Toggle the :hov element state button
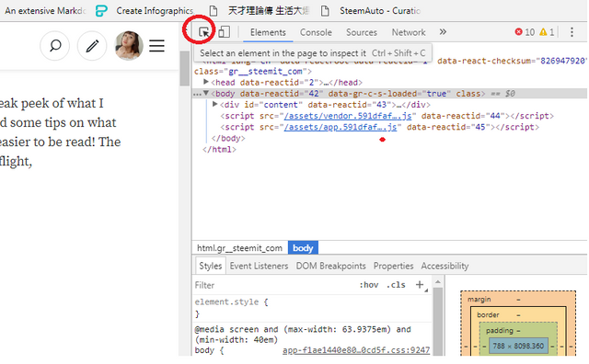The width and height of the screenshot is (589, 364). coord(369,285)
